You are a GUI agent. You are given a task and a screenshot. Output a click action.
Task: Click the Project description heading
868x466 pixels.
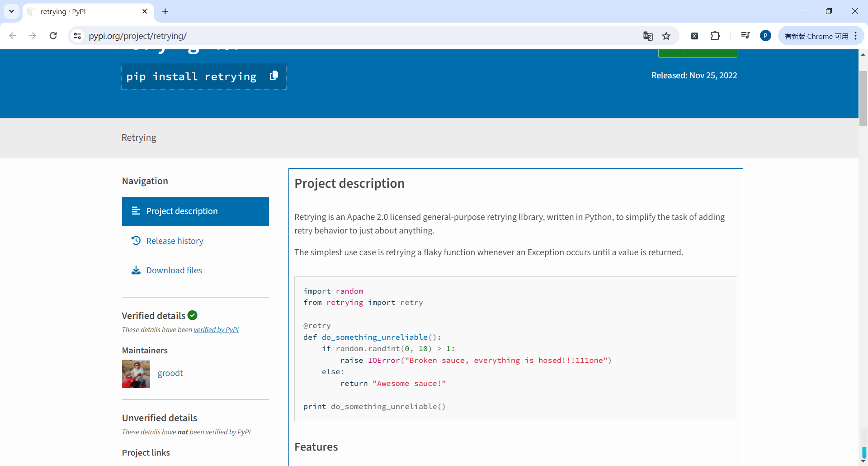click(349, 183)
